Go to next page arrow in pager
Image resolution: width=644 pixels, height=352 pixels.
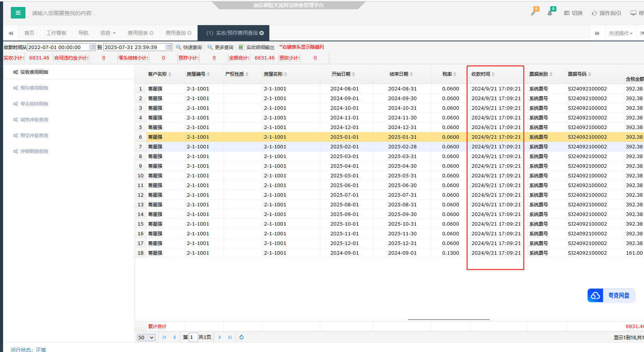pyautogui.click(x=220, y=337)
